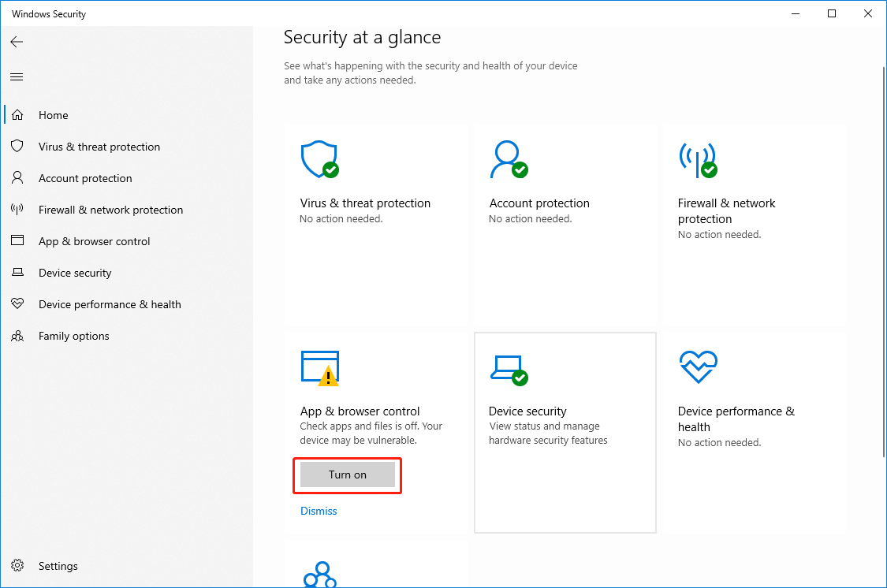The height and width of the screenshot is (588, 887).
Task: Open Account protection from the sidebar
Action: [x=127, y=179]
